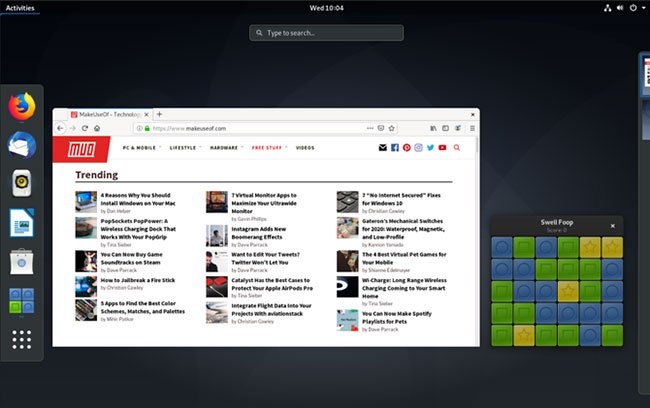The width and height of the screenshot is (650, 408).
Task: Show all applications grid
Action: [x=22, y=340]
